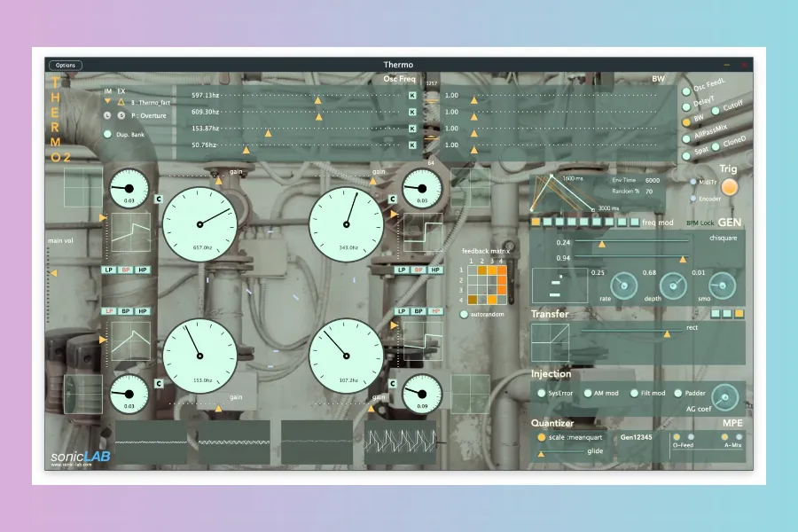This screenshot has height=532, width=798.
Task: Click the K button beside 597.13hz
Action: click(412, 96)
